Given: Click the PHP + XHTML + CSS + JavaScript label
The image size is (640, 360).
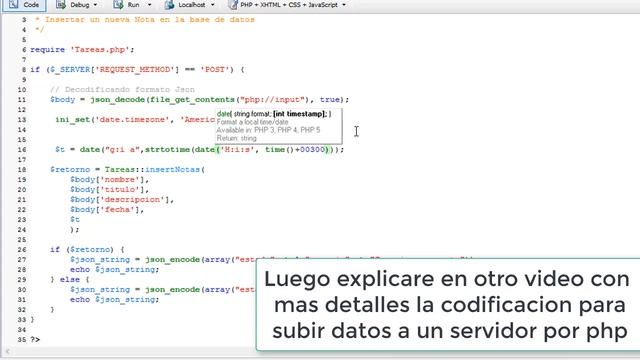Looking at the screenshot, I should click(289, 5).
